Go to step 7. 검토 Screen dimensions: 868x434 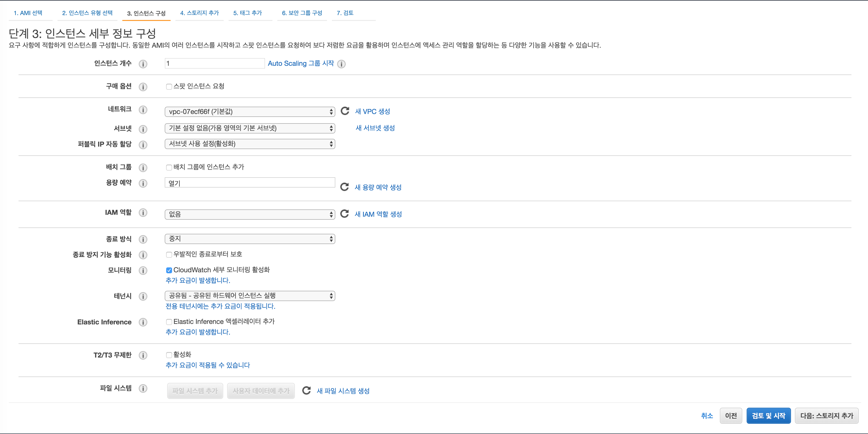345,13
